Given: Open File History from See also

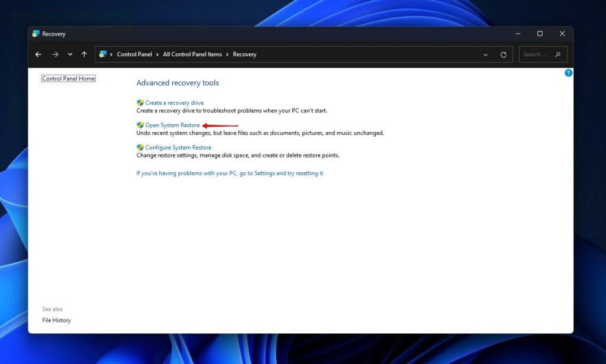Looking at the screenshot, I should tap(56, 320).
